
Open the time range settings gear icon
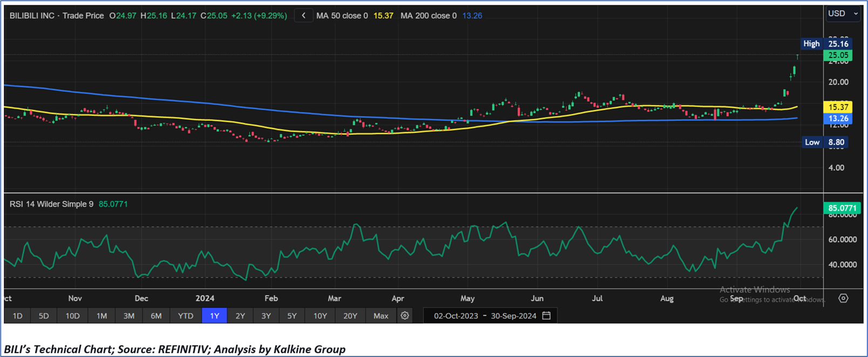click(x=405, y=315)
